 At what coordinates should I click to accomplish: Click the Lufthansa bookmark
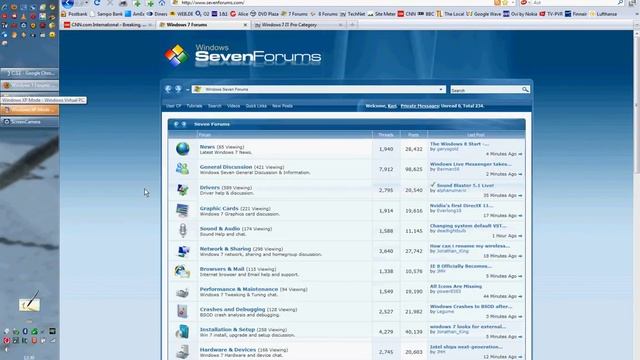point(603,14)
